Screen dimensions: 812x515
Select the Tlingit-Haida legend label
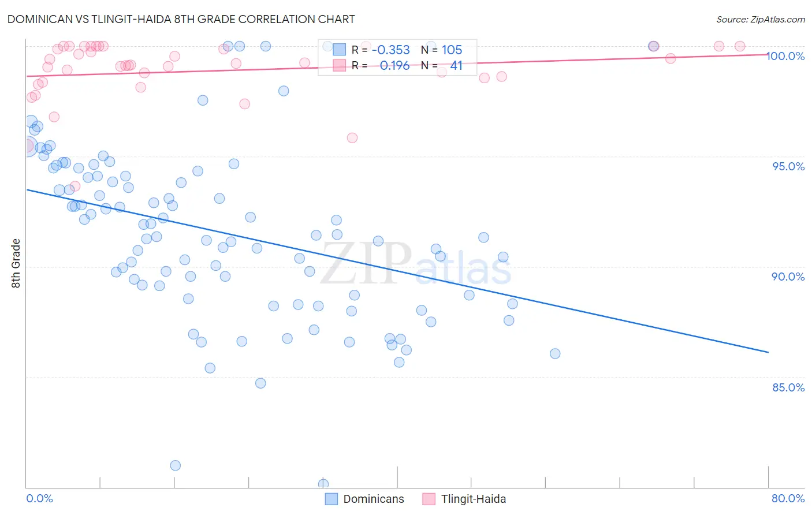(x=474, y=499)
